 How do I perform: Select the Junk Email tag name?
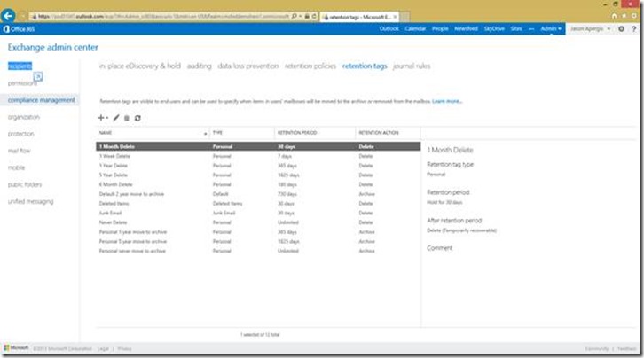pos(110,213)
